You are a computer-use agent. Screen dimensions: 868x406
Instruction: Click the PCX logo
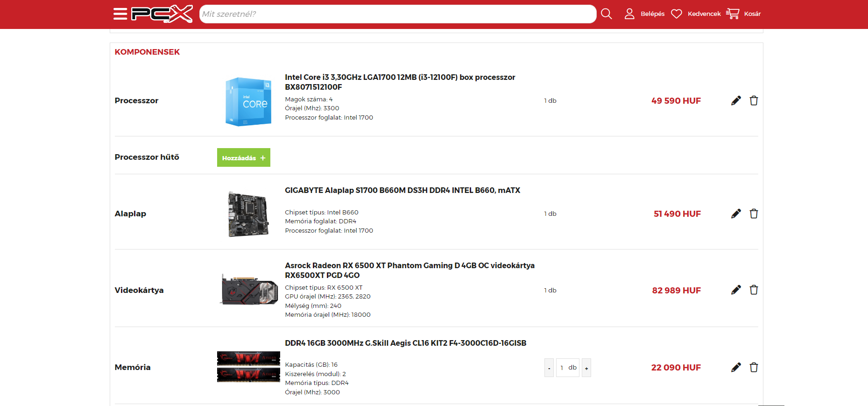point(162,14)
